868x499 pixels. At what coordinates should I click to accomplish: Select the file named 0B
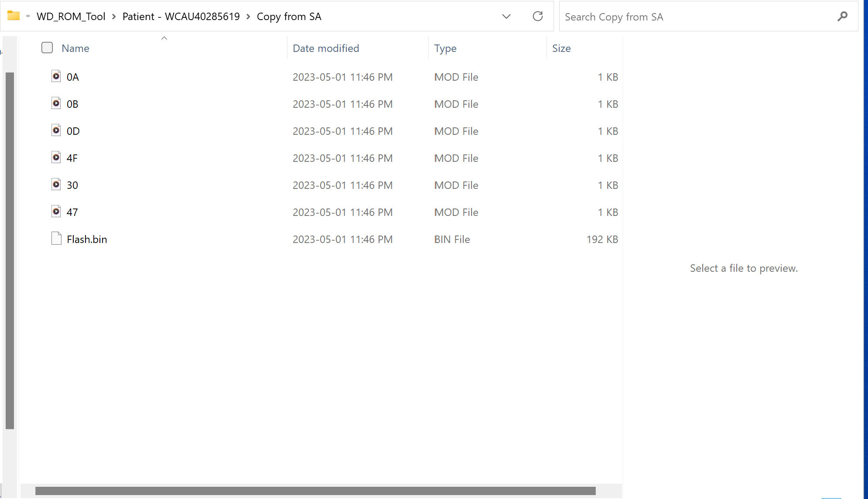tap(72, 104)
